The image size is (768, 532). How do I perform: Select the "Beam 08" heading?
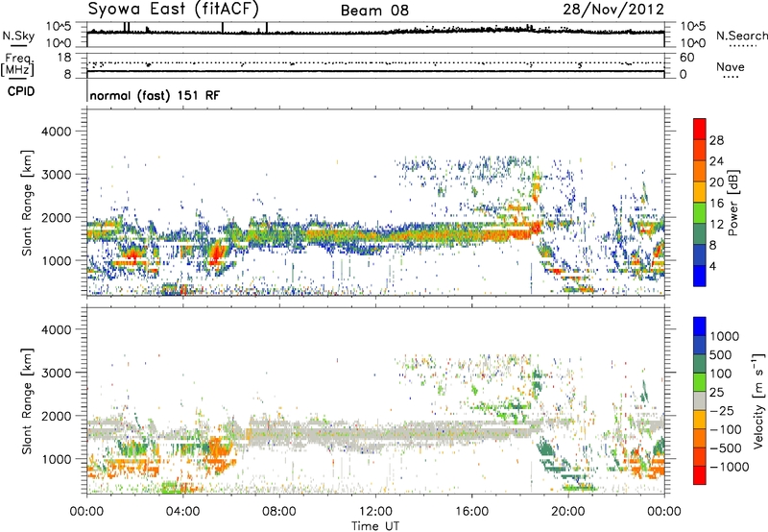click(x=374, y=11)
